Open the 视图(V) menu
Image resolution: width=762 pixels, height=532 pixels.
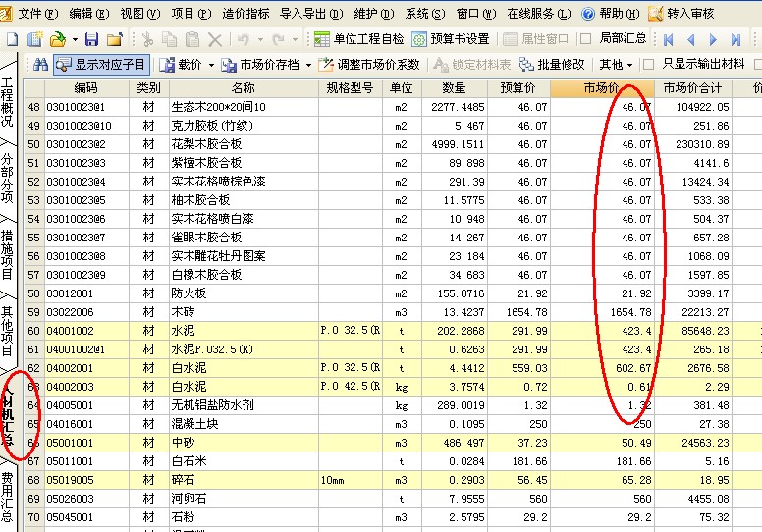(x=140, y=14)
